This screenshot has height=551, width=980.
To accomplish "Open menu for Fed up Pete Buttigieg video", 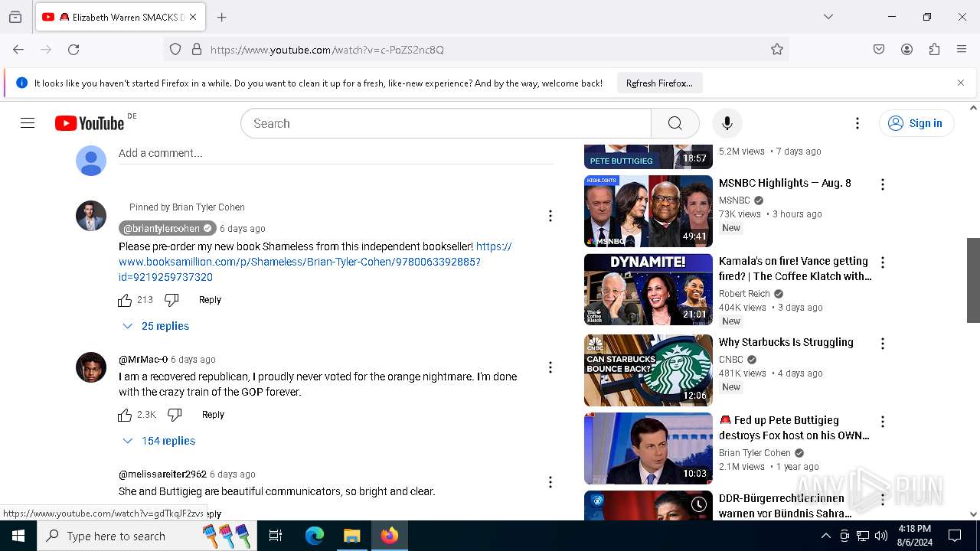I will [x=883, y=422].
